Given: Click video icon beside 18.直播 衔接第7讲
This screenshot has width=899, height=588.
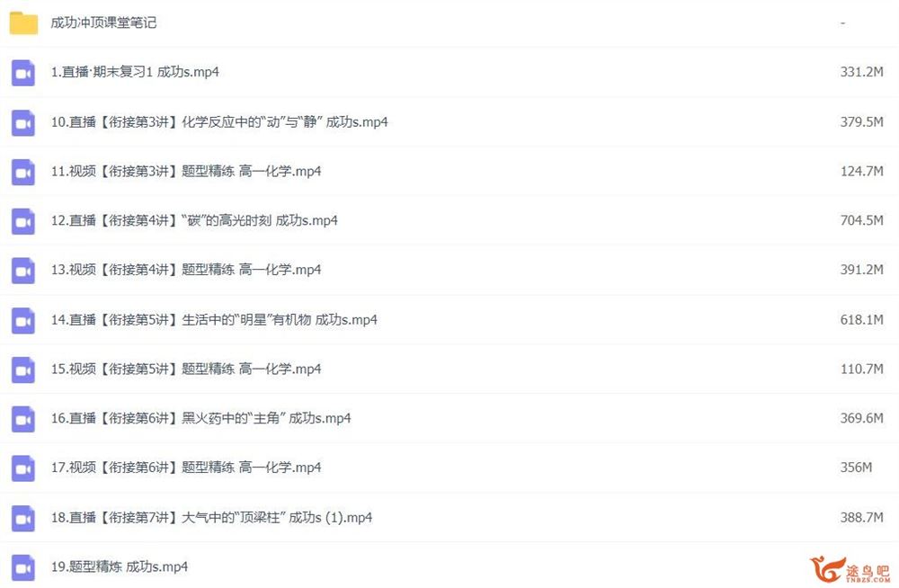Looking at the screenshot, I should 23,519.
